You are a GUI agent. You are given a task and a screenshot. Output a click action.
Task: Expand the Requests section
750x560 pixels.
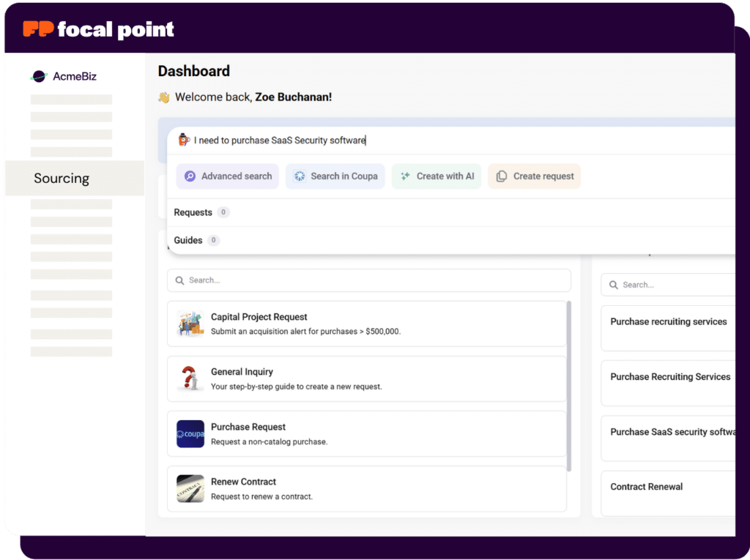(x=193, y=212)
